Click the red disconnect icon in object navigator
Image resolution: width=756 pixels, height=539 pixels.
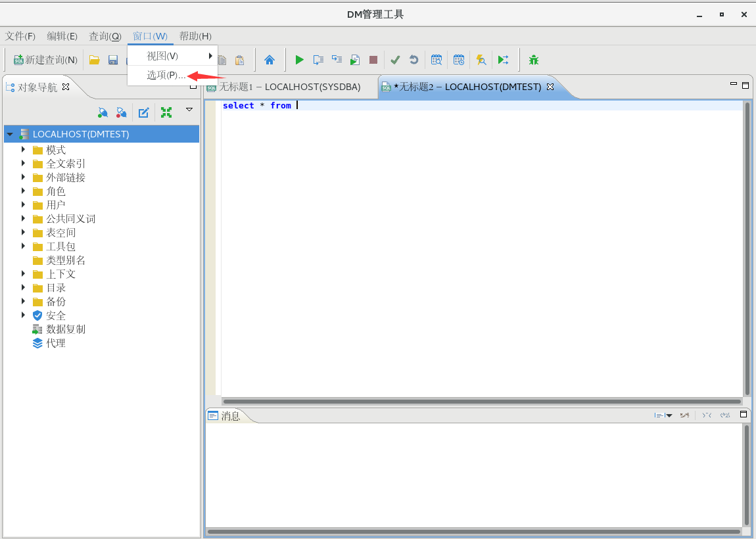[x=122, y=113]
